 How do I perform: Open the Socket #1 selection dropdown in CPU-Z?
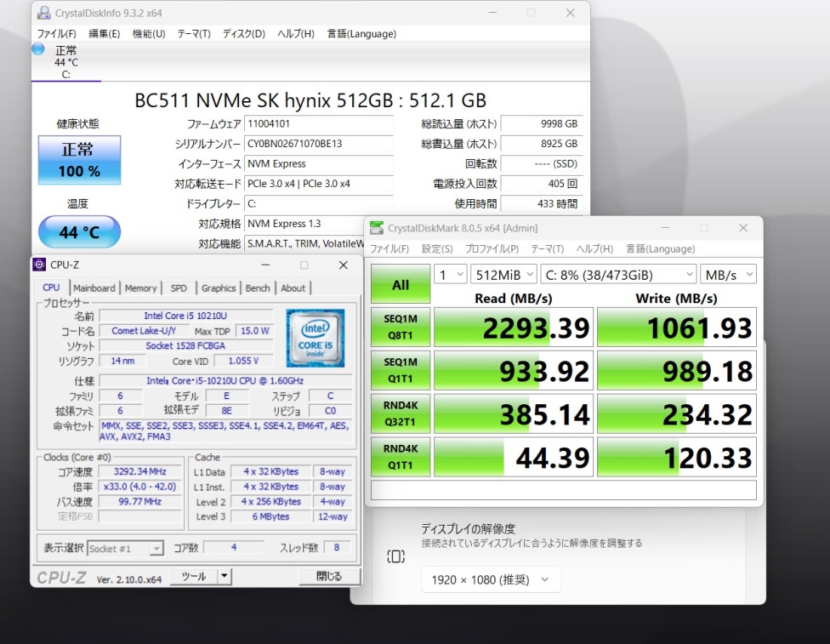pyautogui.click(x=126, y=549)
